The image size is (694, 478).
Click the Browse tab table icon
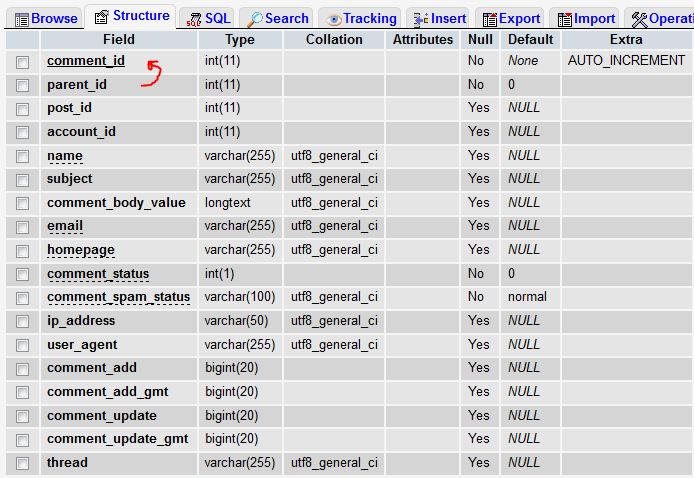(x=21, y=19)
